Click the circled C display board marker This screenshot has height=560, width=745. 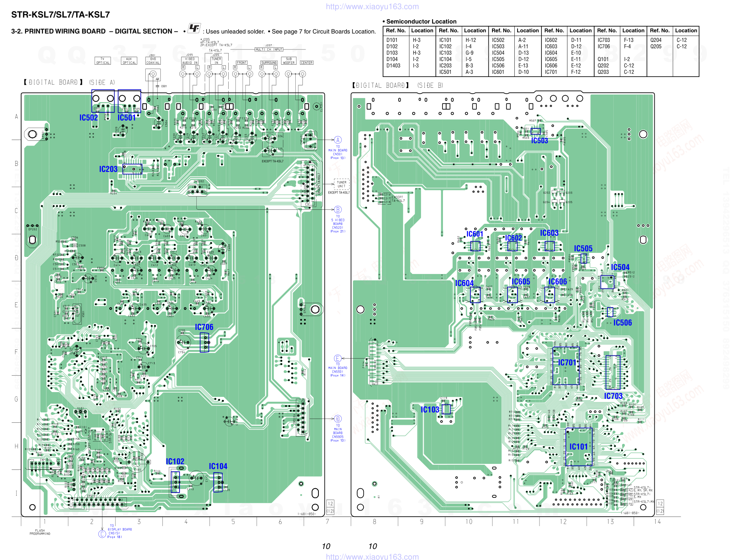click(102, 534)
